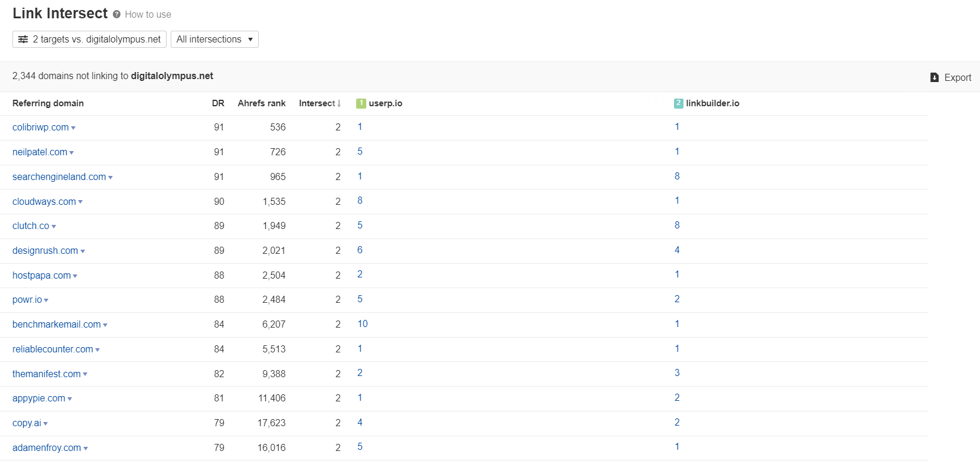This screenshot has width=980, height=461.
Task: Expand the hostpapa.com dropdown arrow
Action: click(x=75, y=276)
